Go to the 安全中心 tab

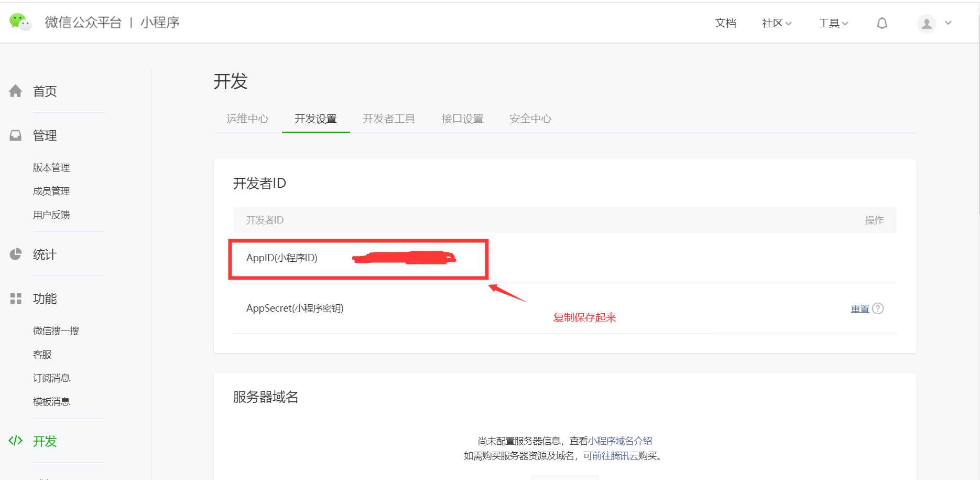530,119
